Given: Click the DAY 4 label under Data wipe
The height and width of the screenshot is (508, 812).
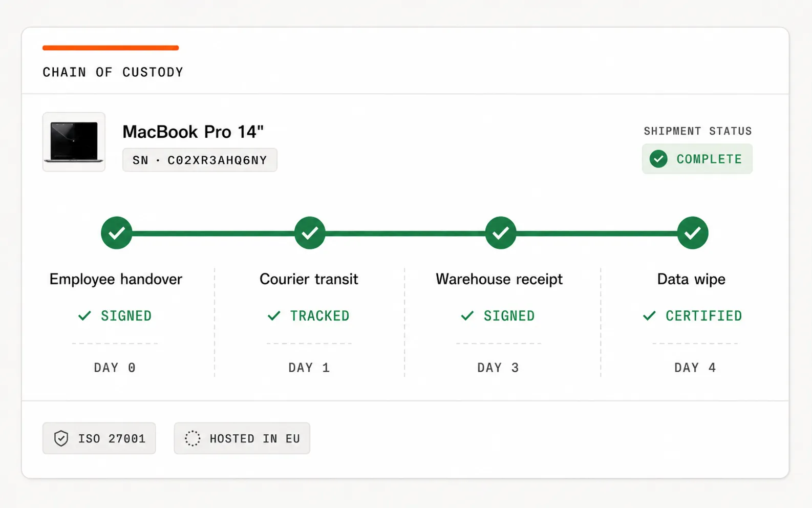Looking at the screenshot, I should pos(695,368).
